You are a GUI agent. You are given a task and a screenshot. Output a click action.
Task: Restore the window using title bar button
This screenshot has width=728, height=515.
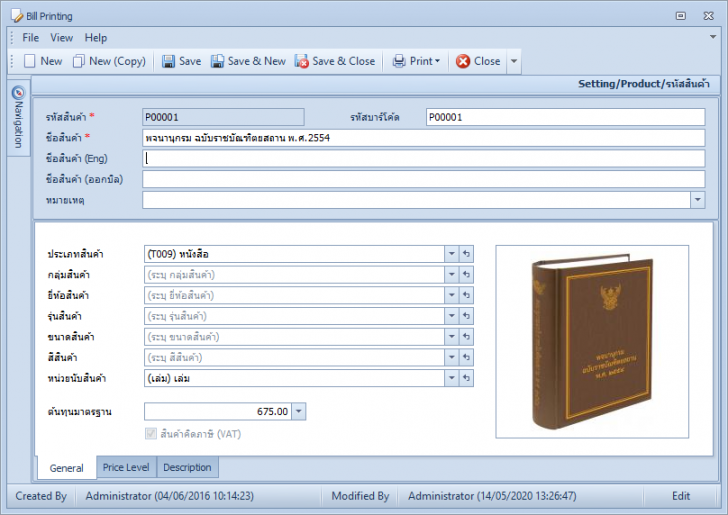[x=681, y=16]
